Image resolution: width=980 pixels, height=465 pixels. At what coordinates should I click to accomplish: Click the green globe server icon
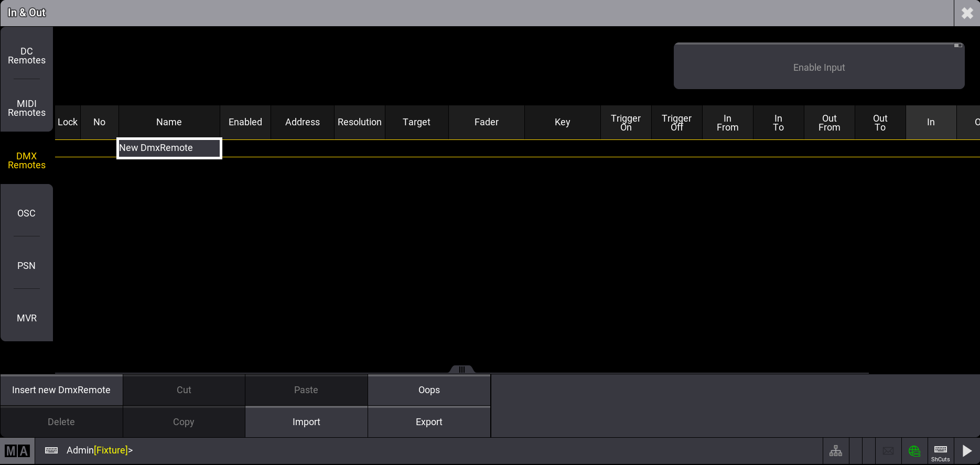click(914, 451)
